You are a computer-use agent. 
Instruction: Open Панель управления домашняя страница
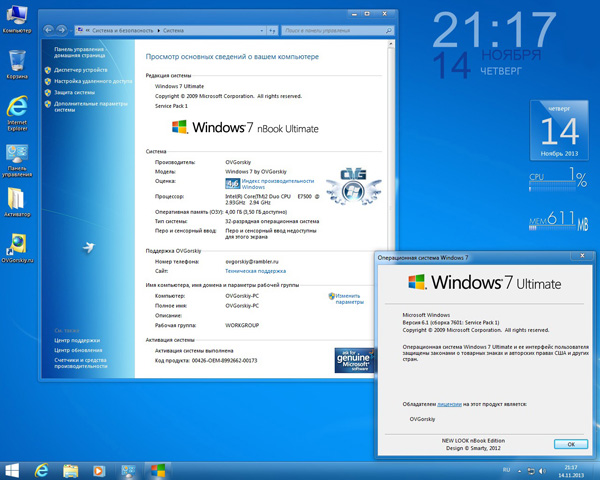click(x=79, y=52)
